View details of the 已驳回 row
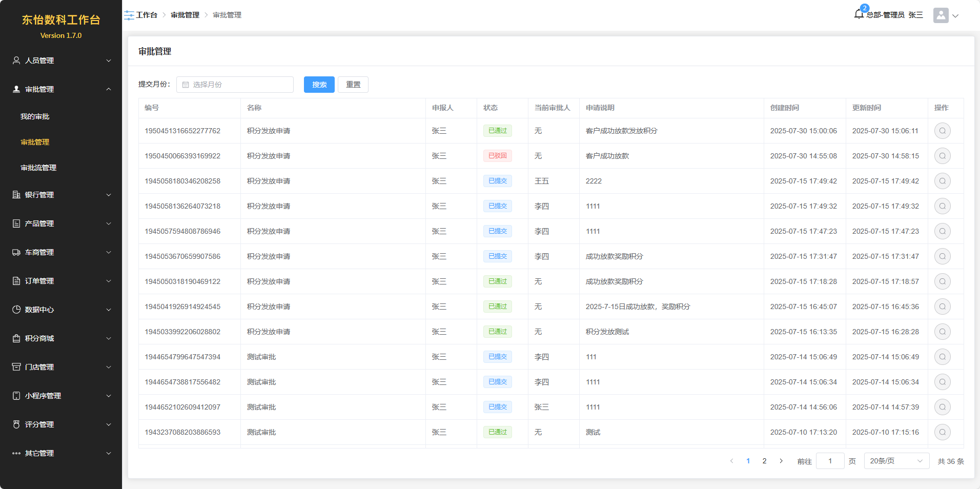The image size is (980, 489). coord(942,156)
